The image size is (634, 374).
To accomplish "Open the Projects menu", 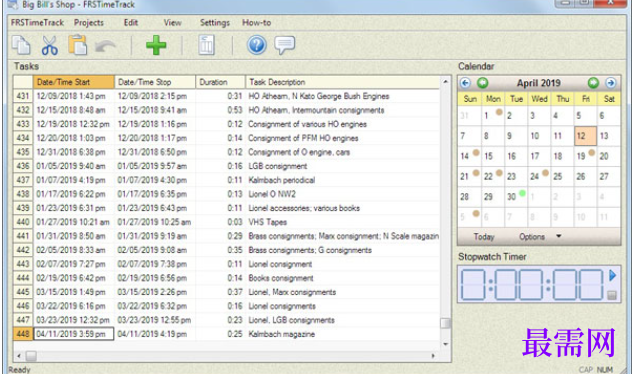I will (x=89, y=23).
